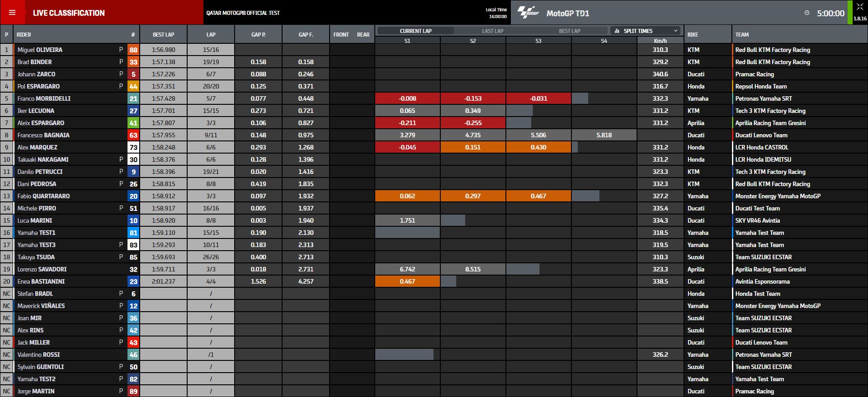
Task: Click the Qatar MotoGP Official Test label
Action: coord(243,13)
